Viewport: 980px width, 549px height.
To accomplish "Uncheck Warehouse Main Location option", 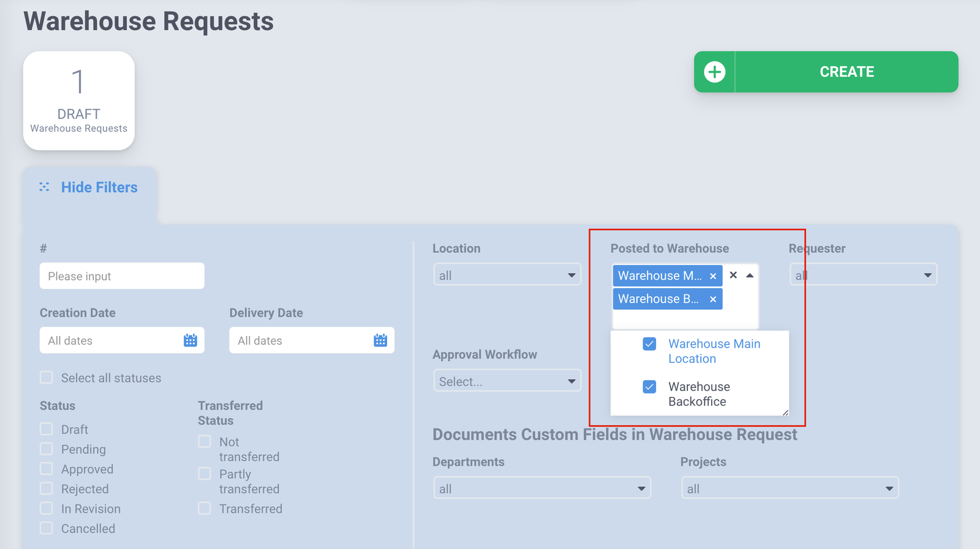I will coord(650,344).
